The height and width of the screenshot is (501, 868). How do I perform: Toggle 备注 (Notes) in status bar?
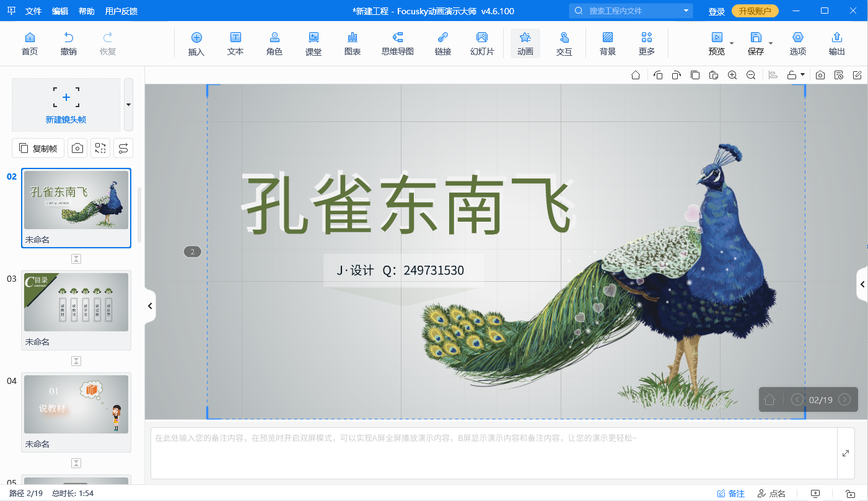point(730,494)
